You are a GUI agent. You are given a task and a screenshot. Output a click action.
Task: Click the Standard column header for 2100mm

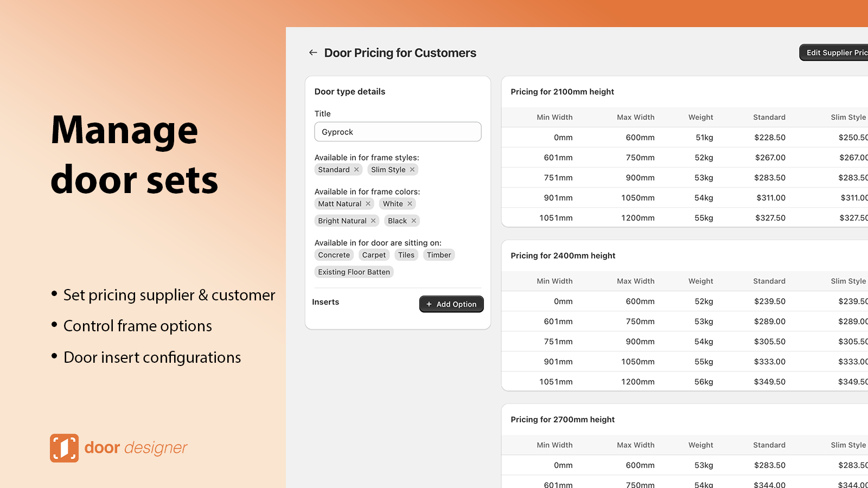769,117
